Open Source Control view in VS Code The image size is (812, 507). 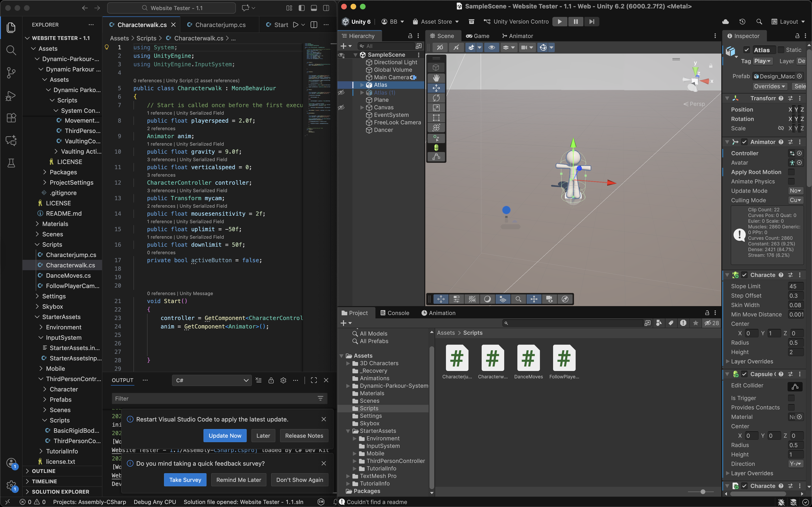(11, 72)
